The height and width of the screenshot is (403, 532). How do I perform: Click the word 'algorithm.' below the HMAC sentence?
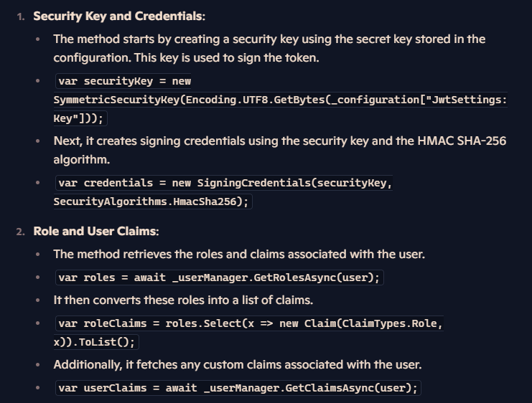[x=82, y=160]
